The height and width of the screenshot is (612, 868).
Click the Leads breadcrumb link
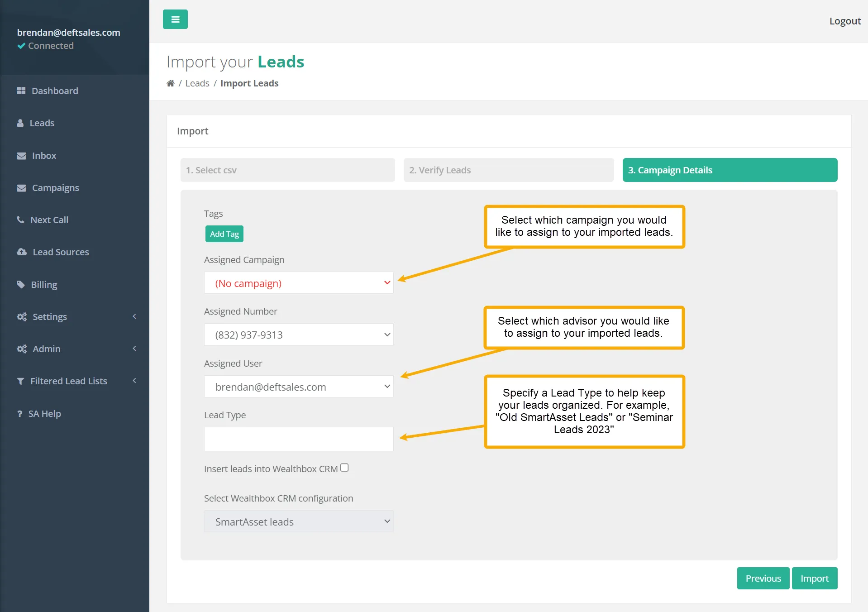pyautogui.click(x=197, y=83)
